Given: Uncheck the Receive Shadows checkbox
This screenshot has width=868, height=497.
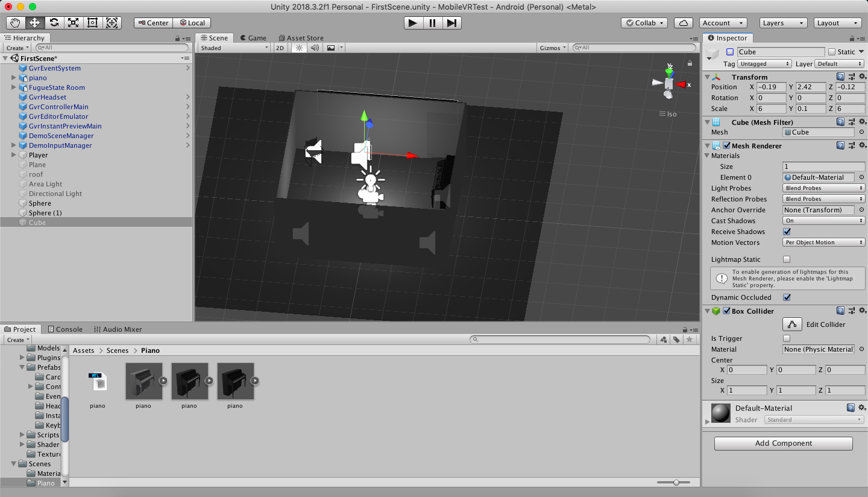Looking at the screenshot, I should point(787,232).
